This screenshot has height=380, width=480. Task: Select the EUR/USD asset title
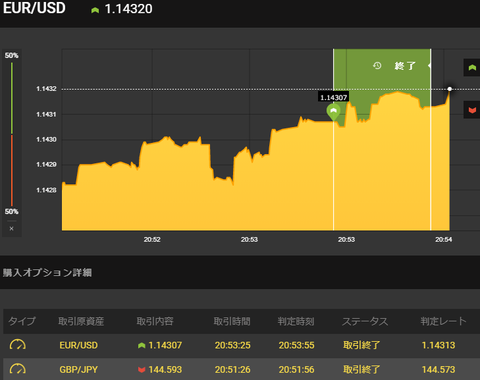[x=34, y=8]
